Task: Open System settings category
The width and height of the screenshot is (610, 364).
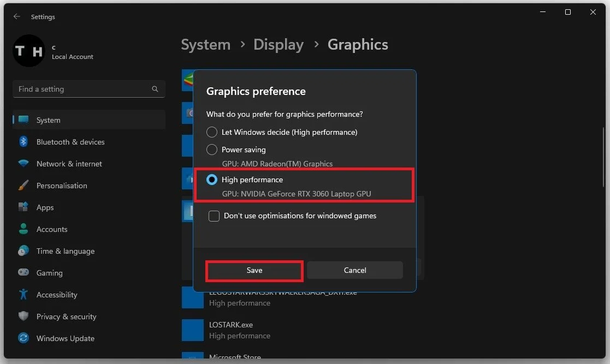Action: coord(89,120)
